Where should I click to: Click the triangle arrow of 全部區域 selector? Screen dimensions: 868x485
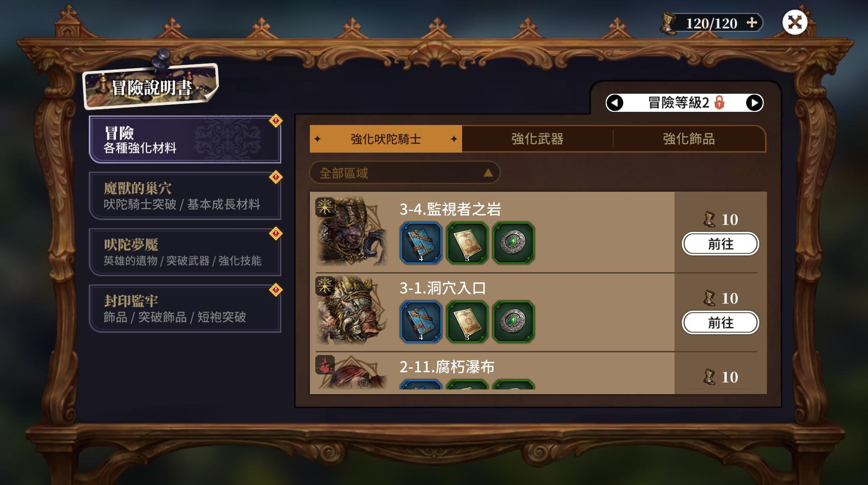(x=488, y=173)
